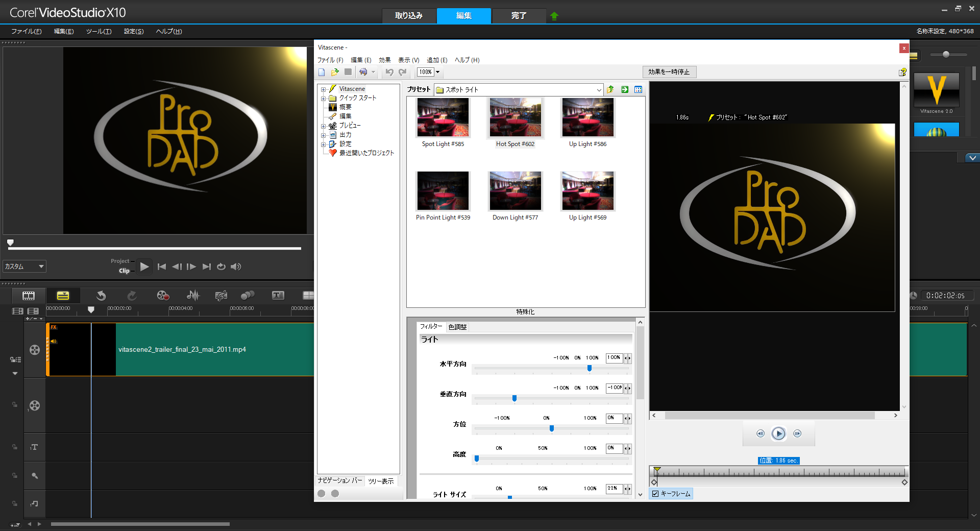Switch to the 色調整 tab
This screenshot has height=531, width=980.
tap(457, 327)
